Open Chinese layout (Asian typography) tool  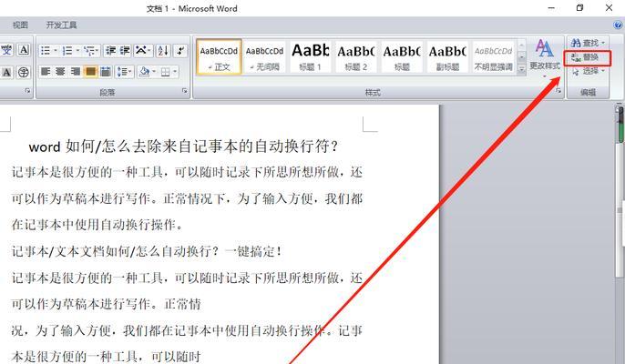click(x=140, y=50)
